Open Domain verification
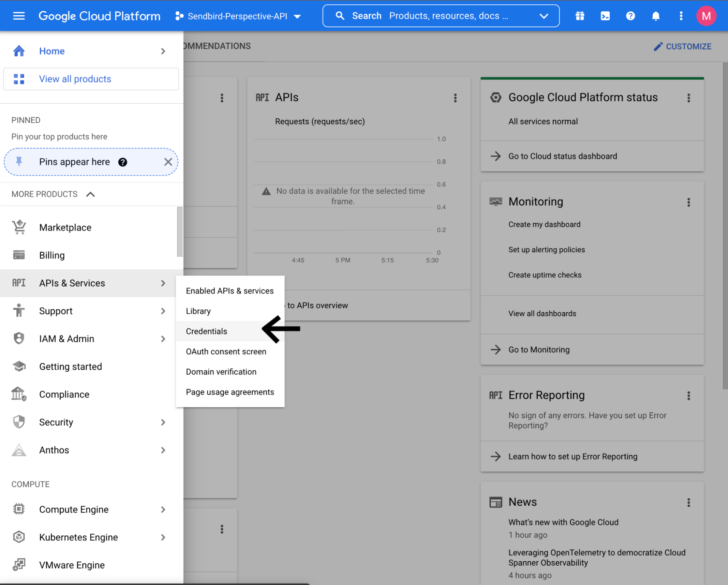This screenshot has height=585, width=728. pyautogui.click(x=230, y=372)
